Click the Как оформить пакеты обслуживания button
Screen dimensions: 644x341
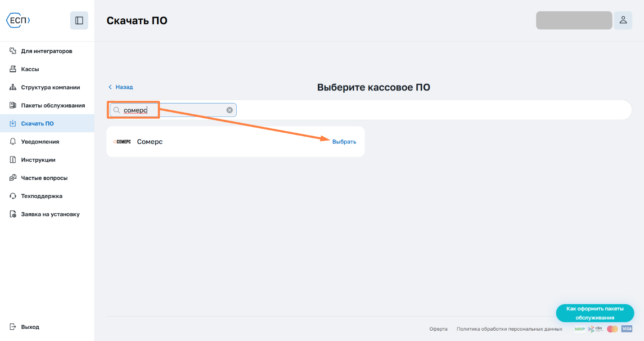(x=595, y=313)
